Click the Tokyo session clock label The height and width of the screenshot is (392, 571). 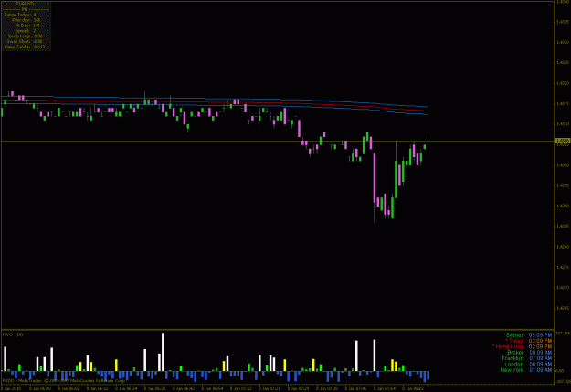pos(514,341)
